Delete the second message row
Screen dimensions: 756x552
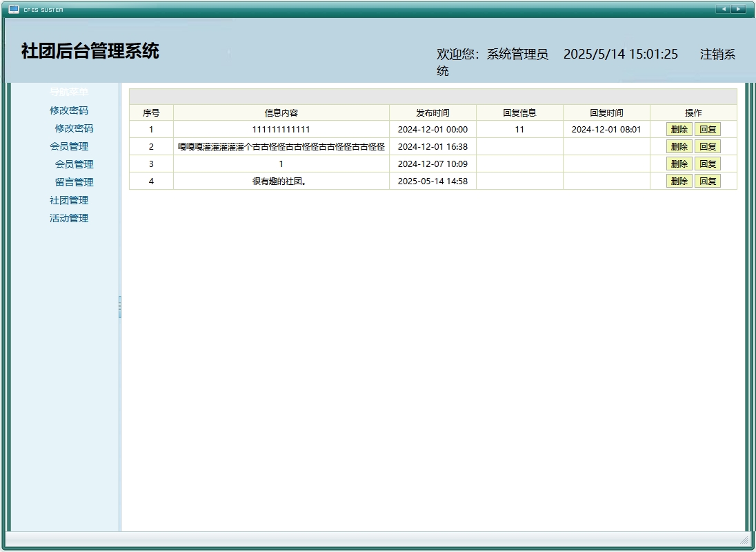click(x=679, y=146)
